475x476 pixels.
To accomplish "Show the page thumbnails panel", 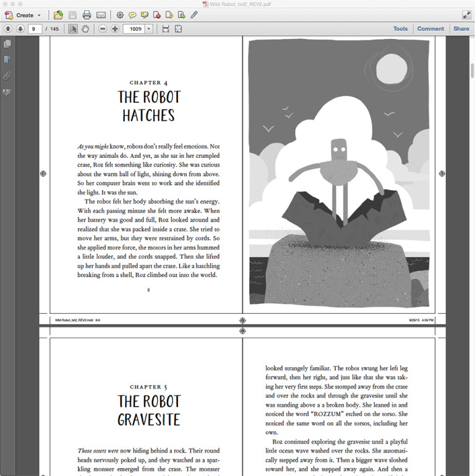I will 7,44.
